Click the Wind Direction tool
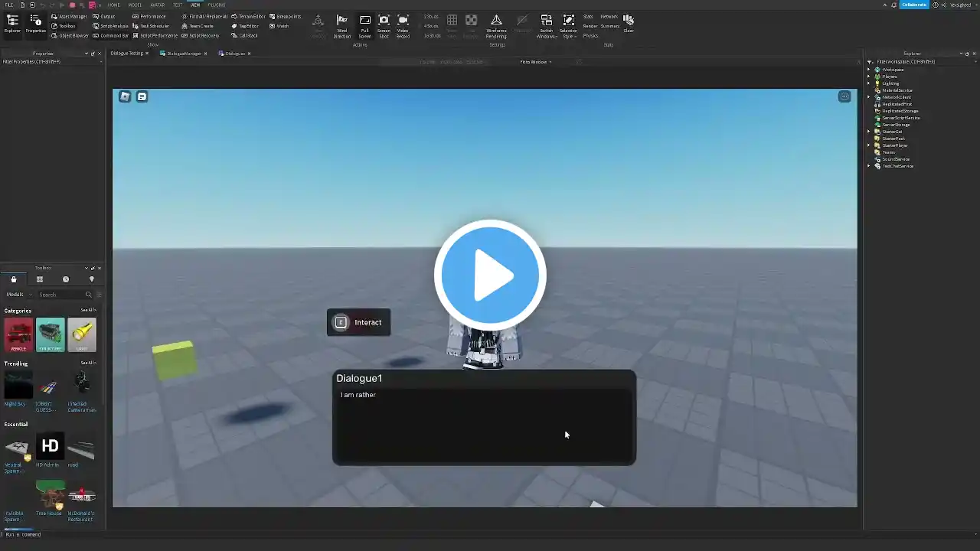Image resolution: width=980 pixels, height=551 pixels. [x=342, y=25]
